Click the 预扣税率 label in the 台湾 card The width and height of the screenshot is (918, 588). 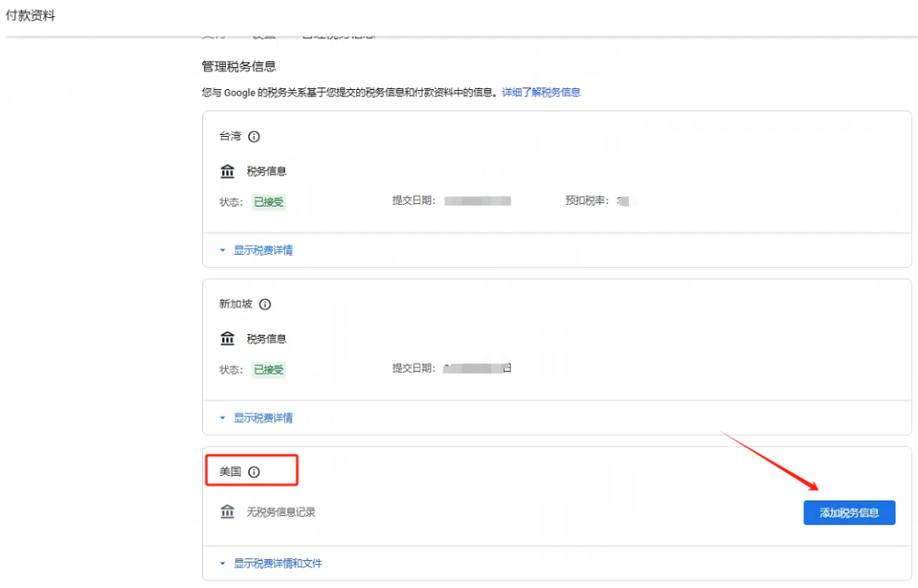coord(586,201)
